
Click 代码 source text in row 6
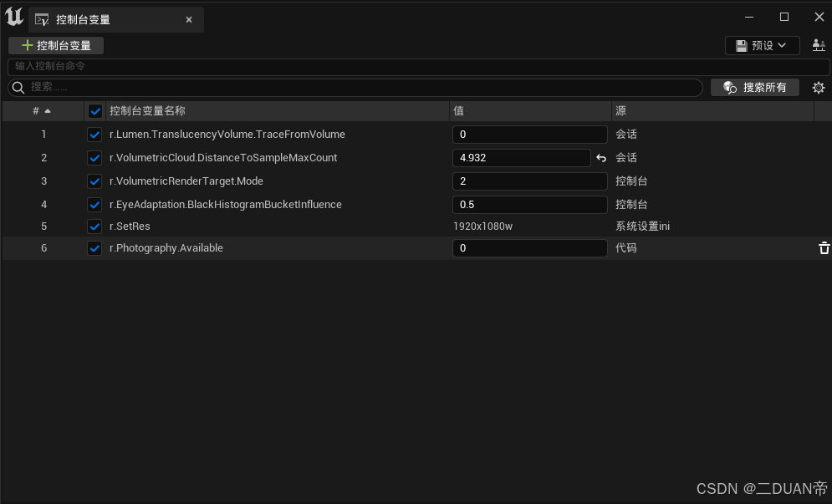626,247
